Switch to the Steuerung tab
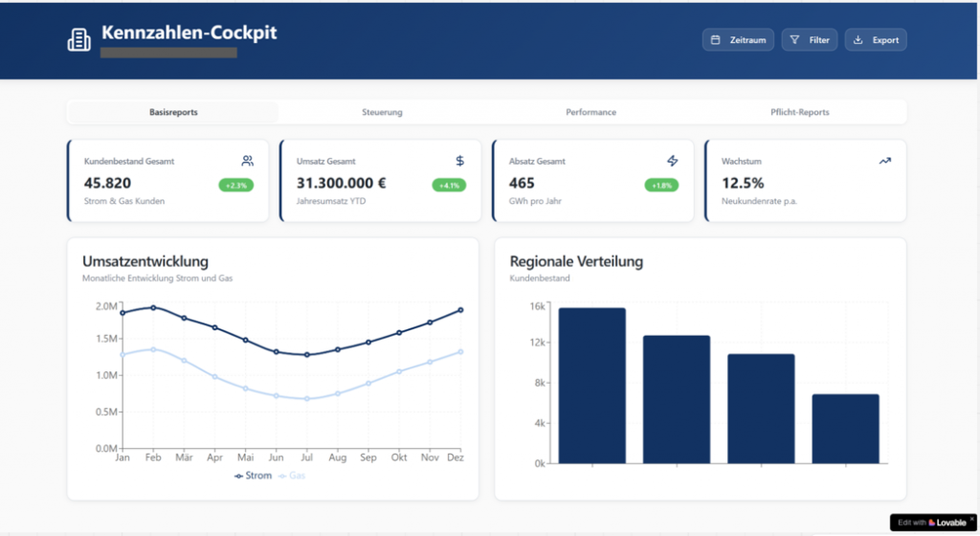The height and width of the screenshot is (536, 980). point(382,112)
